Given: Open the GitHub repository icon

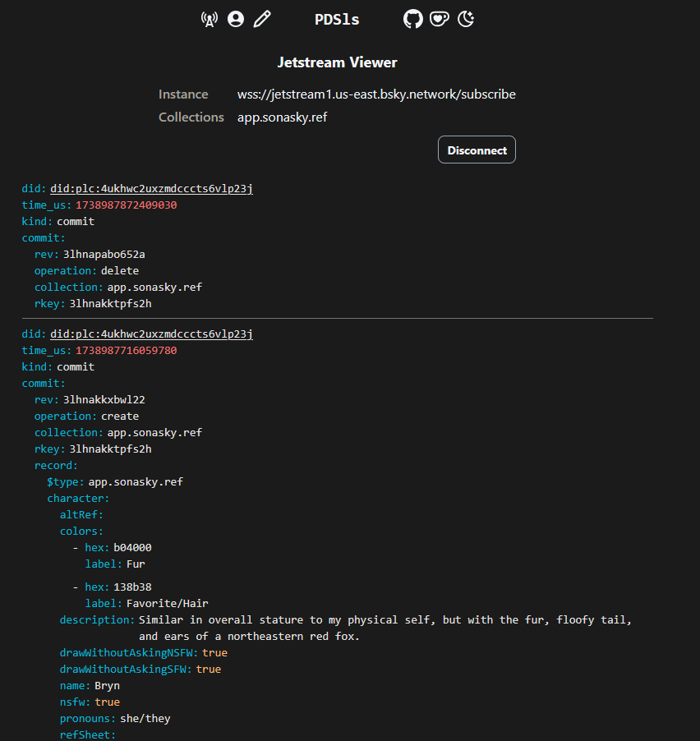Looking at the screenshot, I should tap(412, 19).
